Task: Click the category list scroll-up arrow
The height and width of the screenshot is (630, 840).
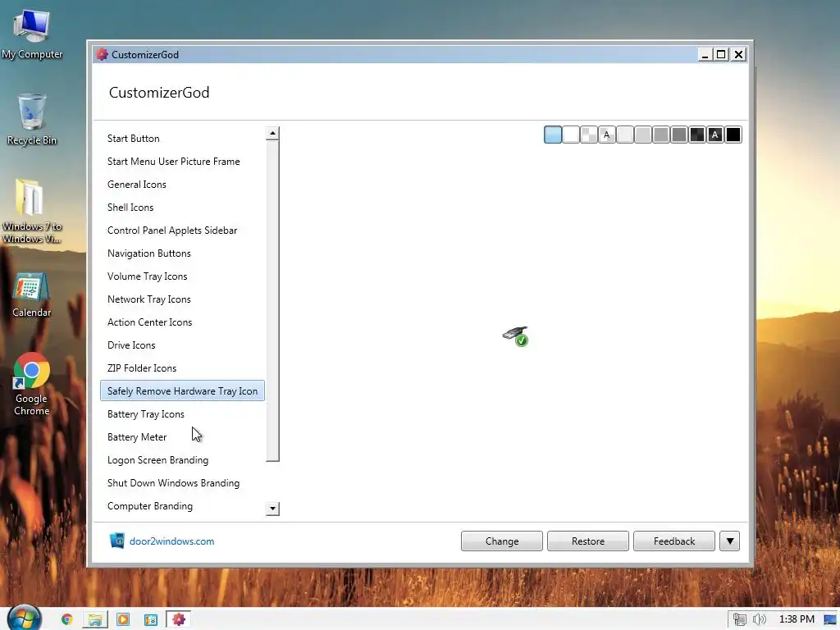Action: 272,134
